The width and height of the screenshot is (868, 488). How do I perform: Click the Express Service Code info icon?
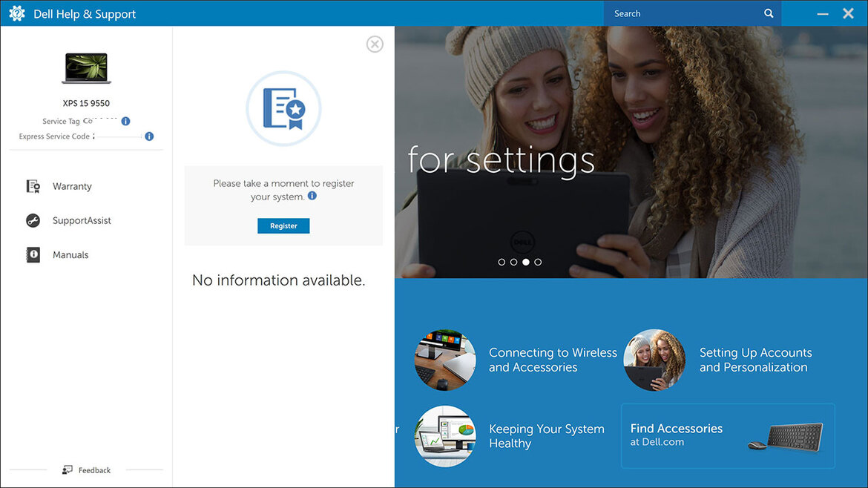coord(149,136)
